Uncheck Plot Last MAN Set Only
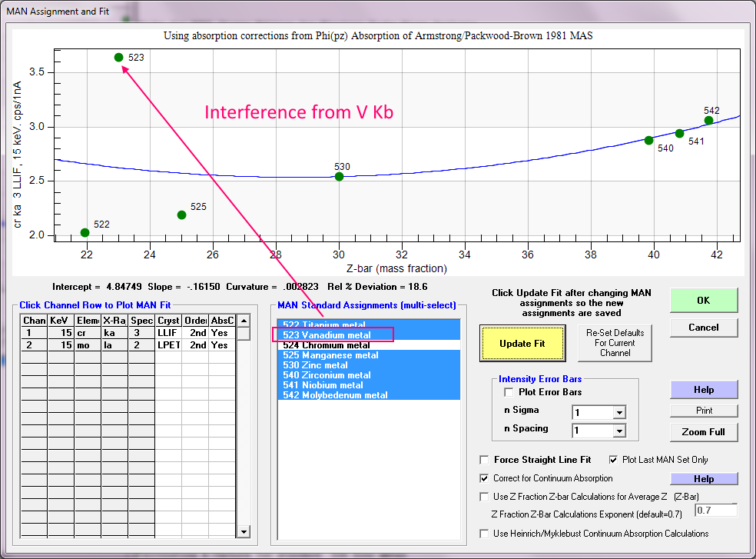Image resolution: width=756 pixels, height=559 pixels. click(x=614, y=460)
